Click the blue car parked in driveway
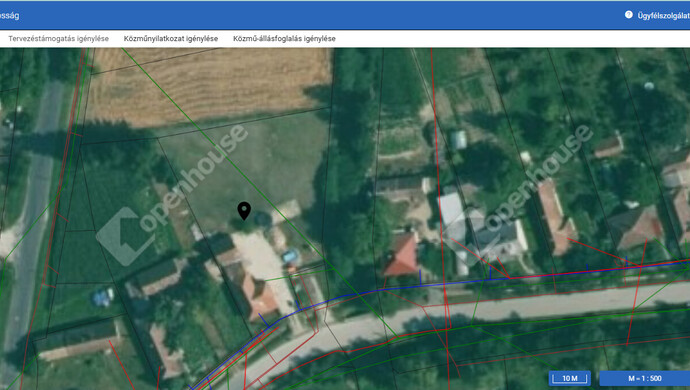 (x=290, y=256)
